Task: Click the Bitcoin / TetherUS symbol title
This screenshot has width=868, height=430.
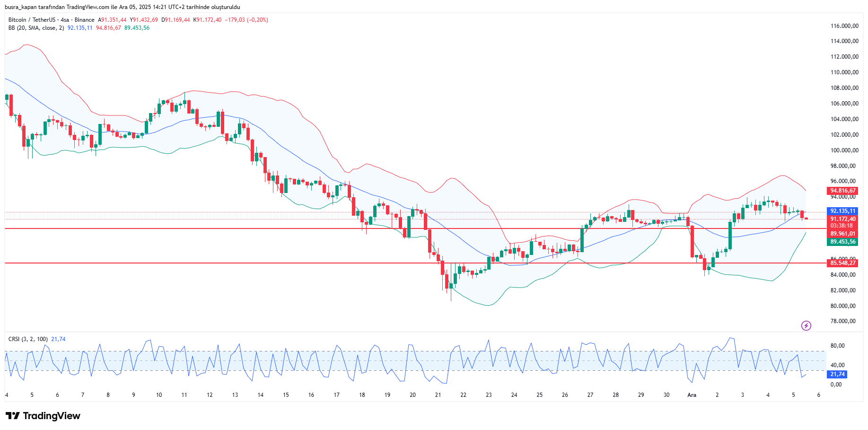Action: pos(32,20)
